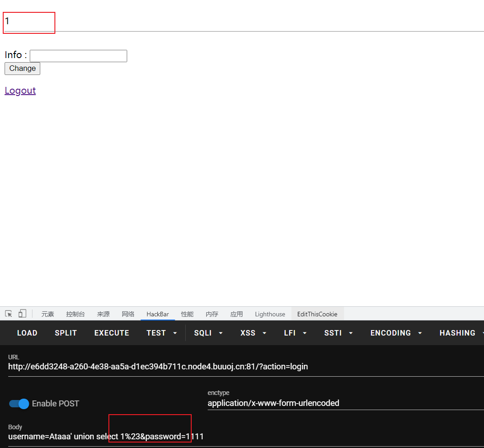Viewport: 484px width, 448px height.
Task: Open the XSS dropdown menu
Action: (254, 333)
